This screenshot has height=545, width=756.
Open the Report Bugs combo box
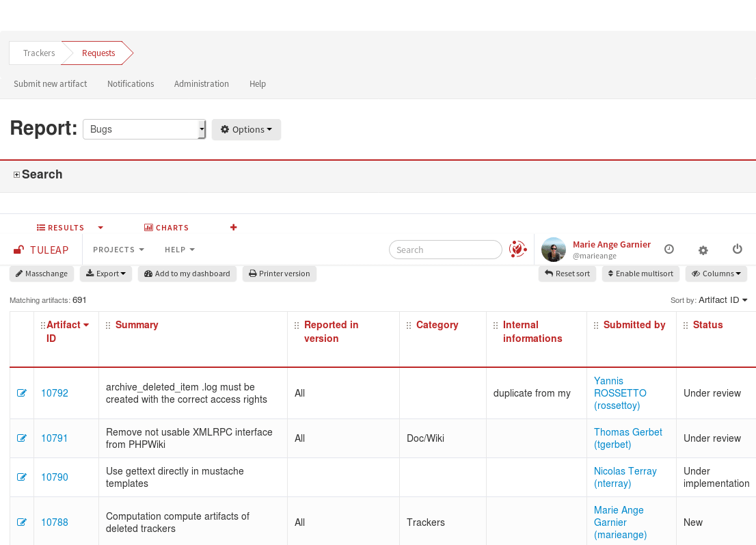point(144,129)
